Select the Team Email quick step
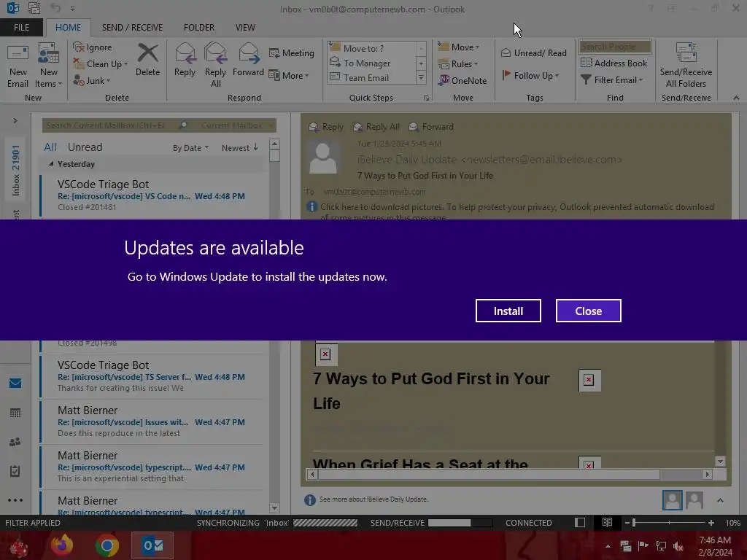 click(371, 77)
